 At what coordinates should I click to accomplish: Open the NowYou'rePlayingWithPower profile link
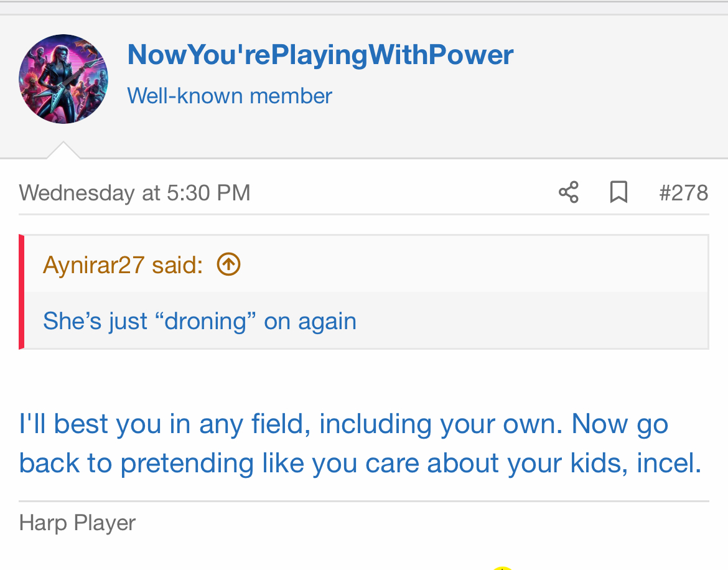320,55
